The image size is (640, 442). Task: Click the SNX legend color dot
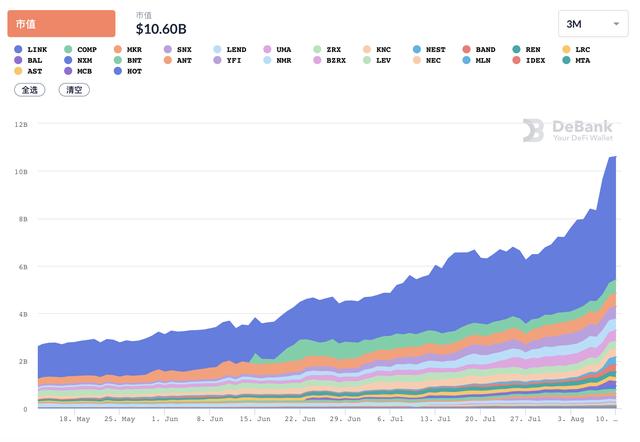click(x=167, y=49)
